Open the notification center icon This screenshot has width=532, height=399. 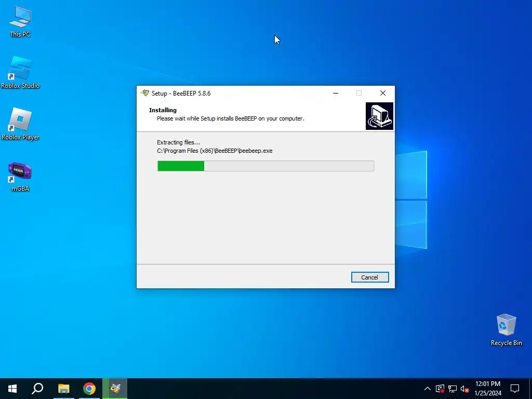[x=515, y=389]
